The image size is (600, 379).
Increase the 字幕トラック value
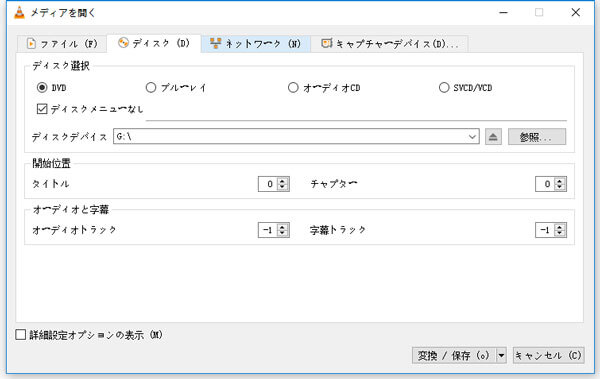(x=560, y=227)
